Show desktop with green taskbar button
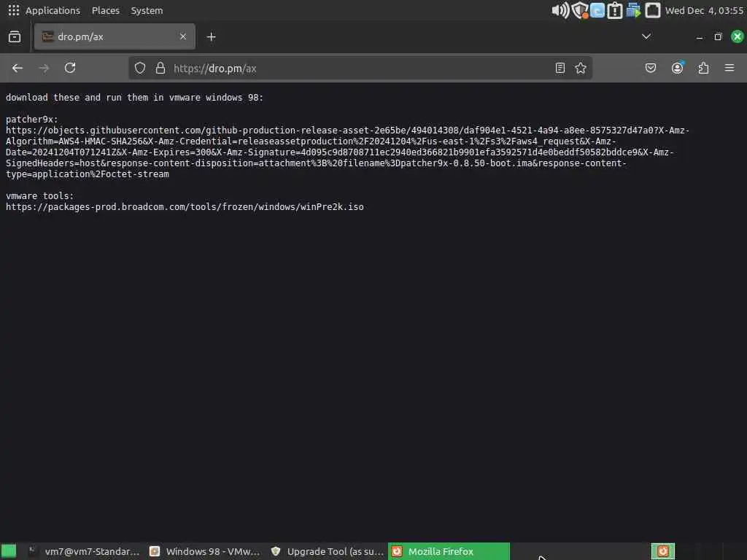 tap(9, 551)
